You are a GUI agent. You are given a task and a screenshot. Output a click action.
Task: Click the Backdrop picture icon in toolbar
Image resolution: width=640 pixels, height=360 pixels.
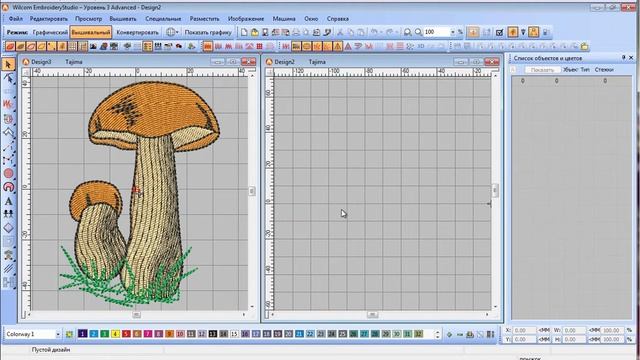pos(93,46)
